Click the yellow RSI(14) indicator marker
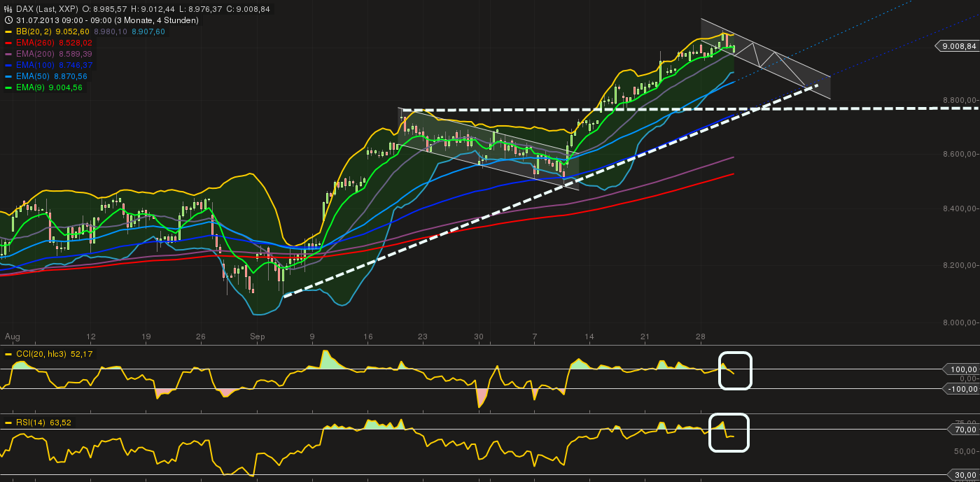Screen dimensions: 980x482 [8, 423]
